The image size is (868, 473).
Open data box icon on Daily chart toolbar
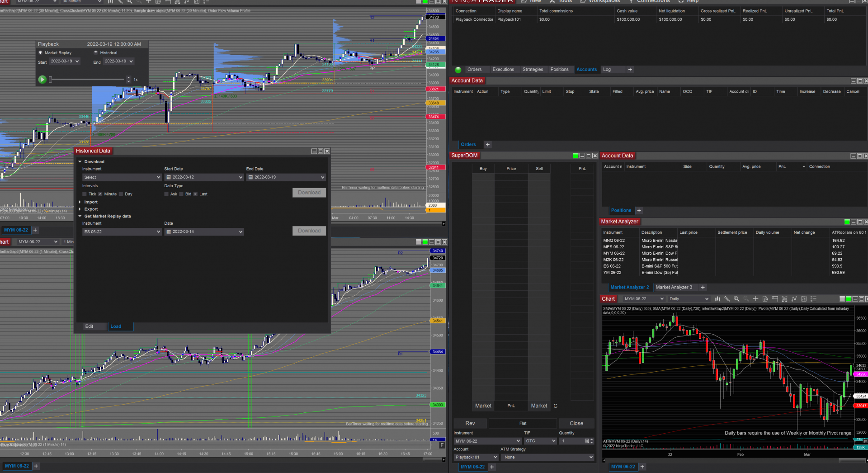pos(765,299)
